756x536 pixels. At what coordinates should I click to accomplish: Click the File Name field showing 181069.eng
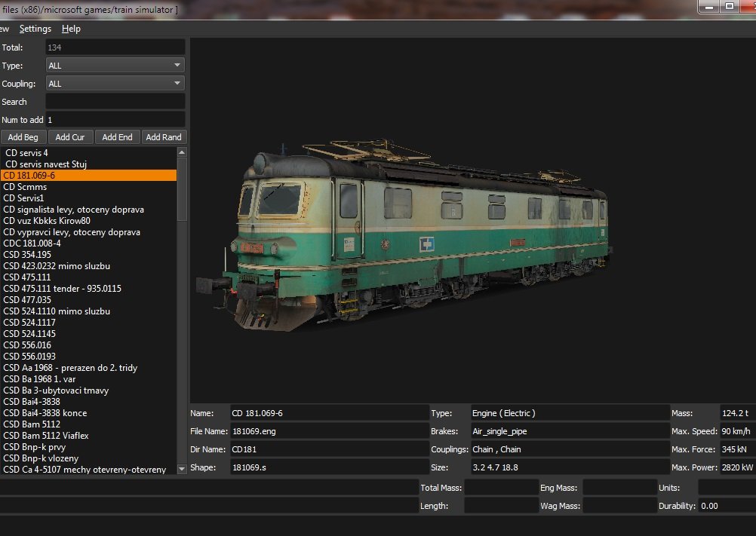click(329, 431)
